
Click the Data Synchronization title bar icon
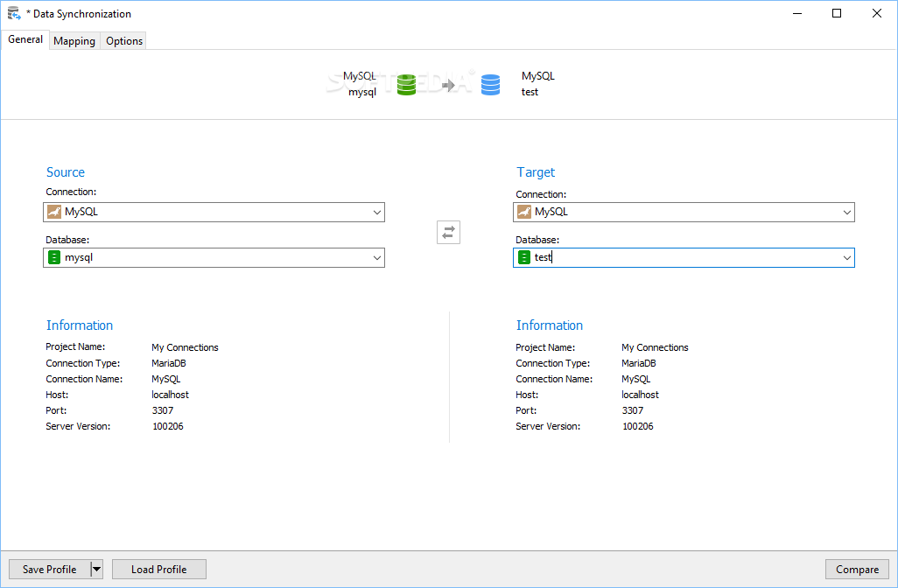14,13
